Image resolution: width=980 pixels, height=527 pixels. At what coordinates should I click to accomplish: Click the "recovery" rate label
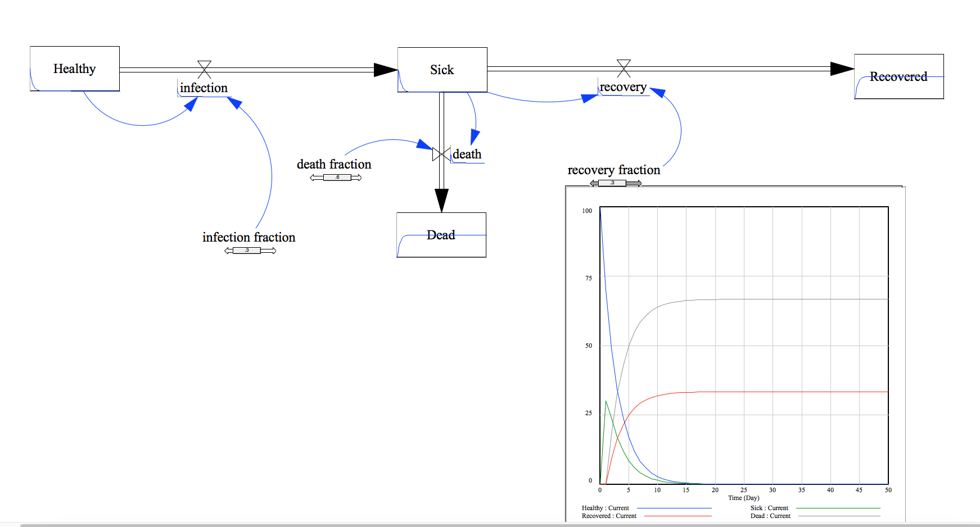[623, 87]
